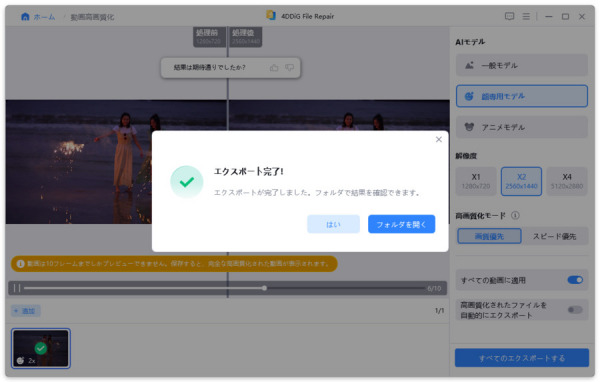Viewport: 600px width, 382px height.
Task: Enable automatic export of enhanced files toggle
Action: coord(575,309)
